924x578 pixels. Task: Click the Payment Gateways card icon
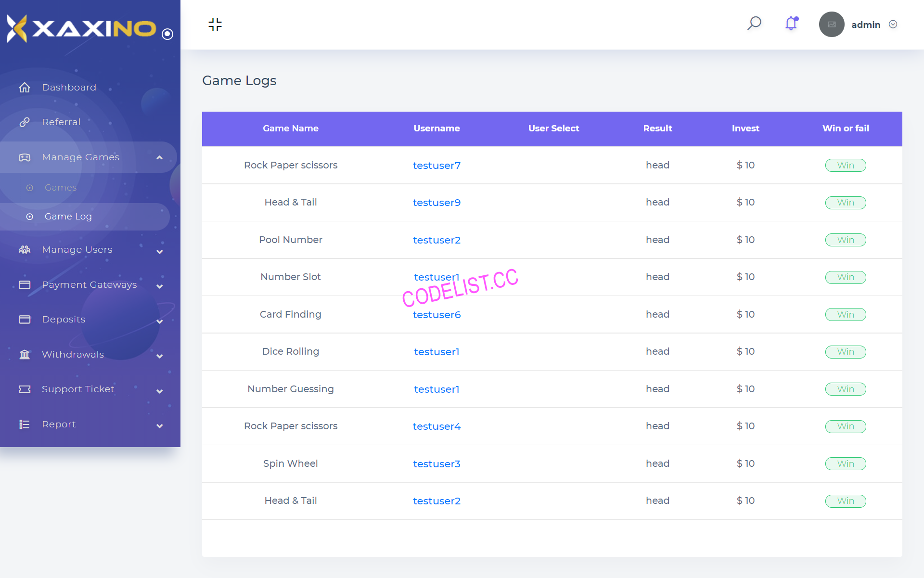coord(25,285)
